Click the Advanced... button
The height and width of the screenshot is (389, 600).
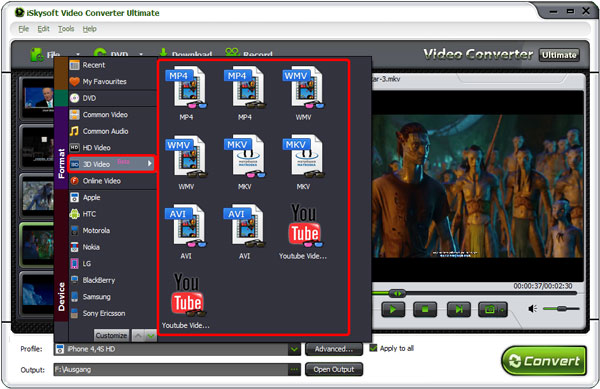pyautogui.click(x=334, y=349)
